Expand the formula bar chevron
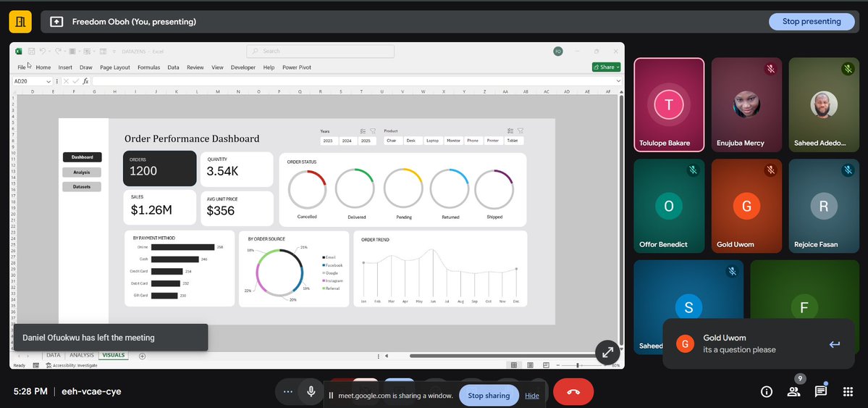The width and height of the screenshot is (868, 408). point(618,81)
